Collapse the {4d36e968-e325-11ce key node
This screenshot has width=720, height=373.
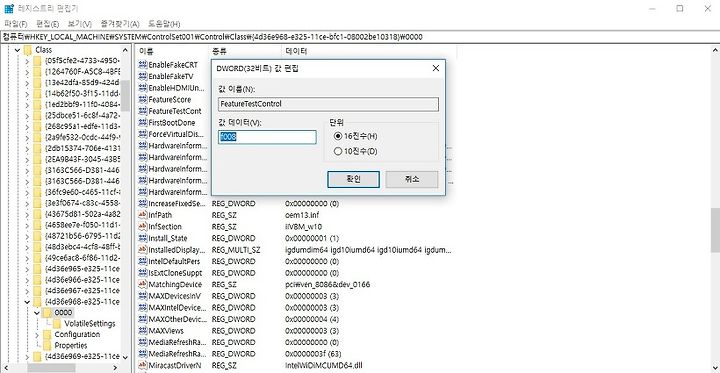point(28,302)
